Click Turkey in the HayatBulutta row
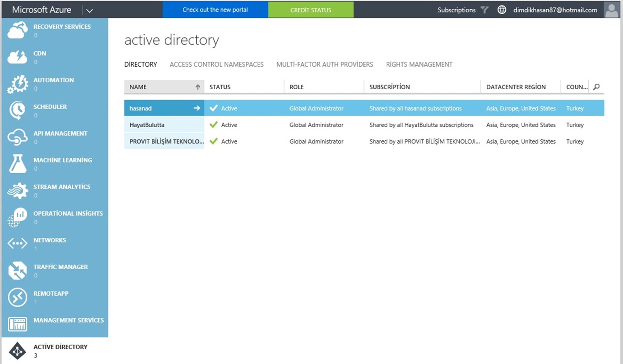The width and height of the screenshot is (623, 364). 575,125
